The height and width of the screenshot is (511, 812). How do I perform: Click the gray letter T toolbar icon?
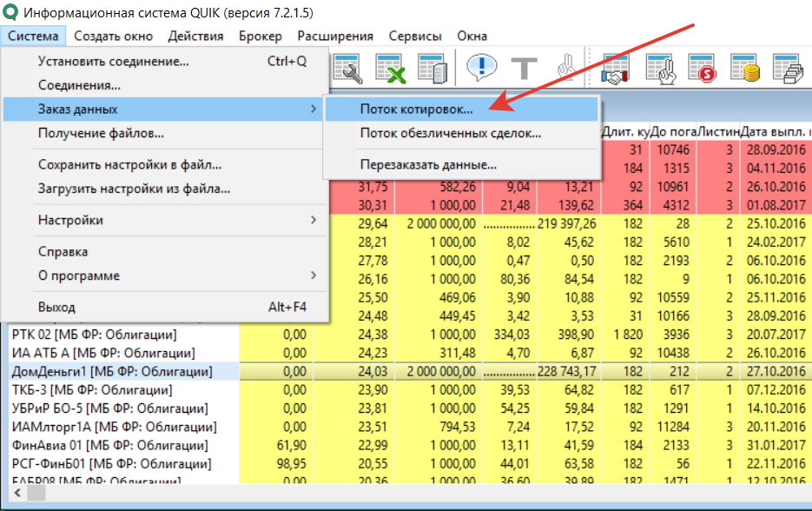tap(525, 70)
